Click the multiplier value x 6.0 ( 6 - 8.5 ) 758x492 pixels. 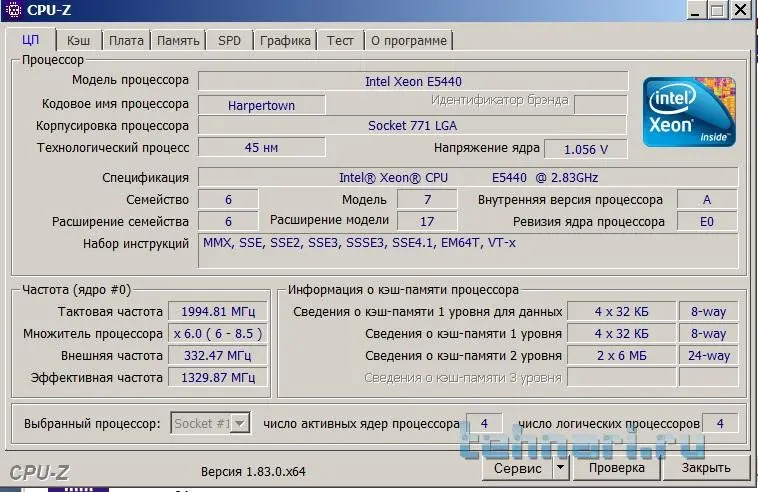tap(218, 333)
